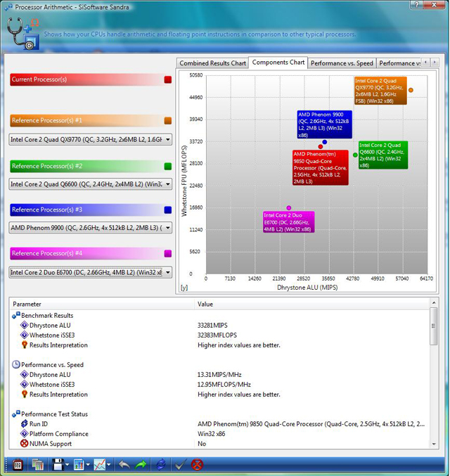Click the Run ID row icon
Screen dimensions: 450x476
coord(25,424)
